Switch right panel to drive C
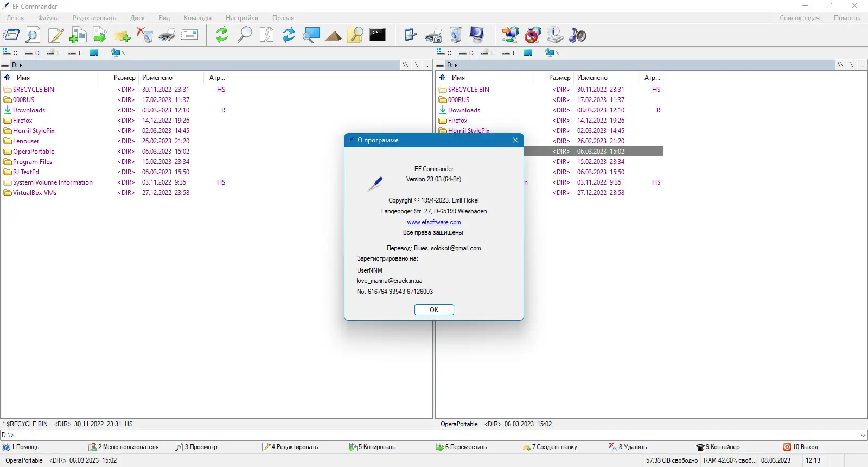 (x=444, y=53)
